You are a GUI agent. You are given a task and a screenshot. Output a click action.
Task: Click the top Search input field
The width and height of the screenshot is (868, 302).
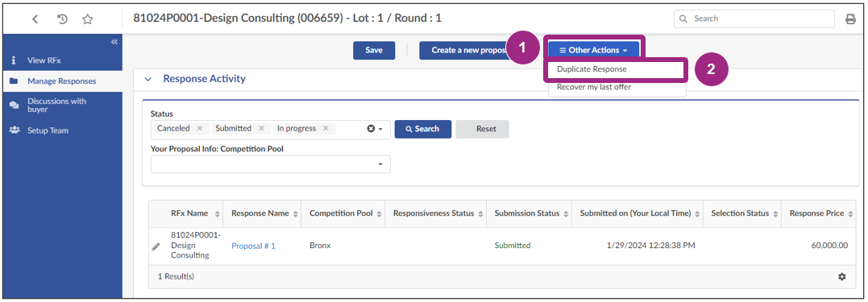pos(754,19)
